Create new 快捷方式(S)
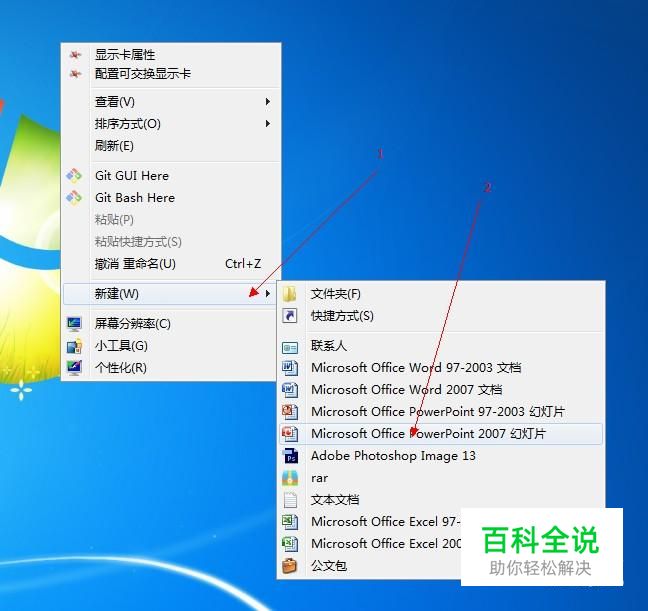The image size is (648, 611). click(x=441, y=316)
